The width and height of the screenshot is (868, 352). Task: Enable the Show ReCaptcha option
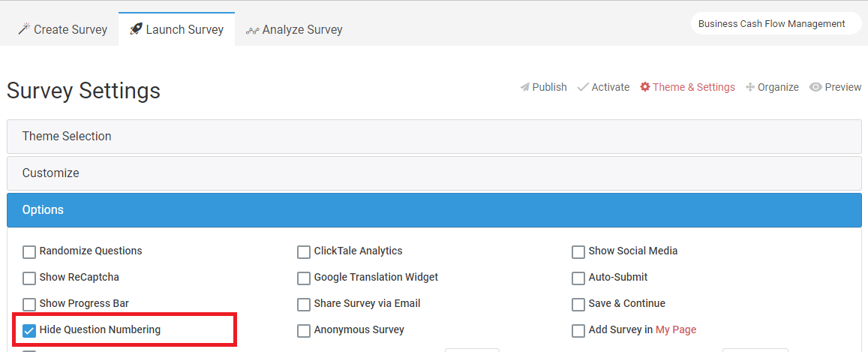(29, 278)
